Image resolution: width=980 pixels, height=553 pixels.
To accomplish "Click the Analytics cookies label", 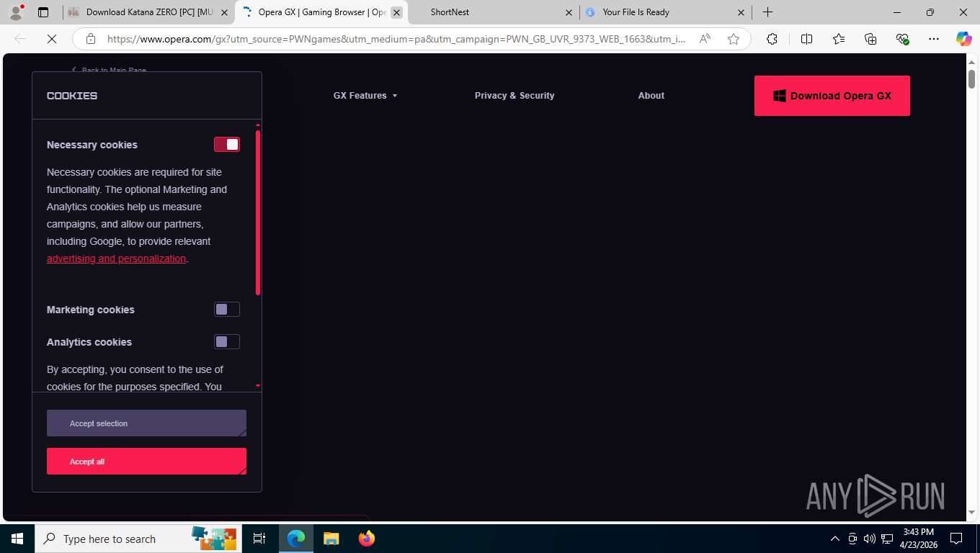I will 89,342.
